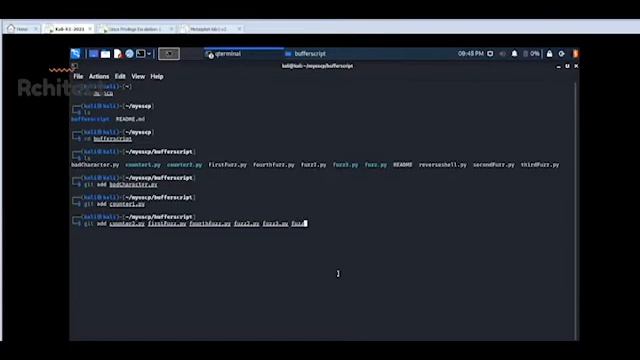
Task: Open the Kali applications menu icon
Action: 76,54
